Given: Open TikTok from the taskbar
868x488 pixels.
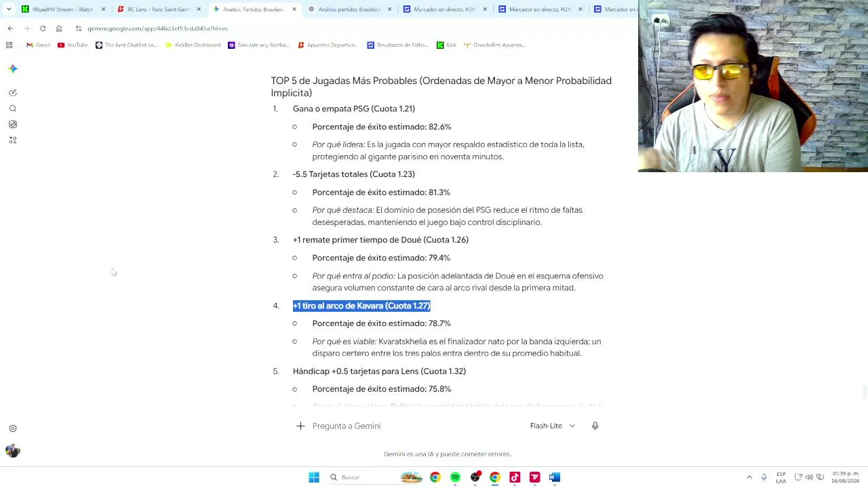Looking at the screenshot, I should (x=515, y=477).
